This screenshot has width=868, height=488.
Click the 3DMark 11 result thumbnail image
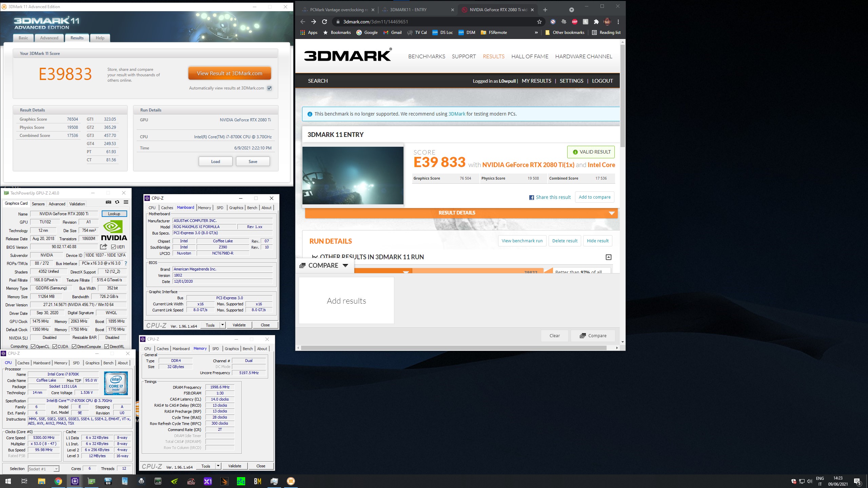pos(353,176)
